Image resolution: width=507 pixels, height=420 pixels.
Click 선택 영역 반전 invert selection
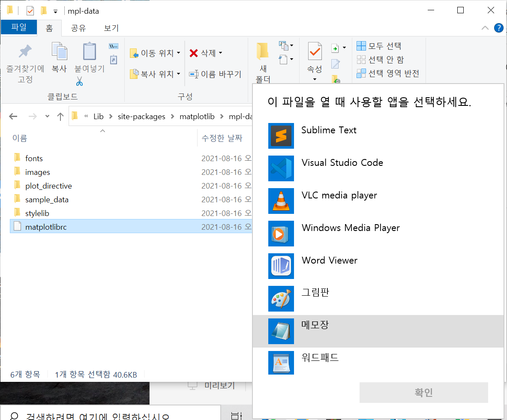[388, 73]
